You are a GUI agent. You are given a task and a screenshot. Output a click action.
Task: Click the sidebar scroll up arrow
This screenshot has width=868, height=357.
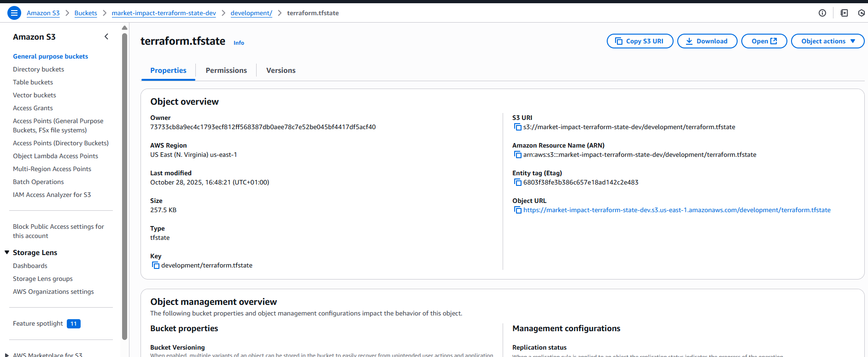tap(124, 28)
